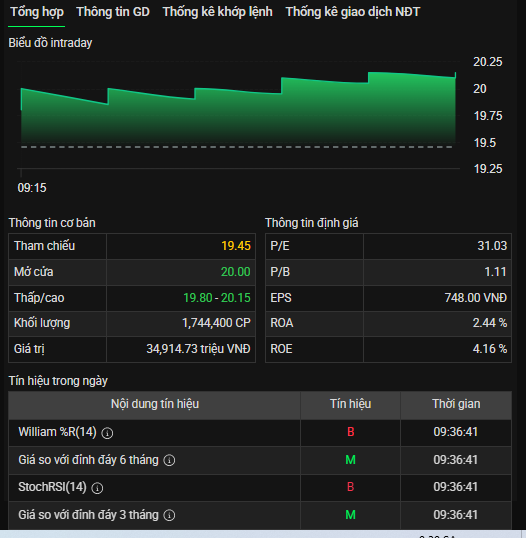Click info icon beside Giá so với đỉnh đáy 6 tháng
The height and width of the screenshot is (538, 526).
pyautogui.click(x=169, y=460)
